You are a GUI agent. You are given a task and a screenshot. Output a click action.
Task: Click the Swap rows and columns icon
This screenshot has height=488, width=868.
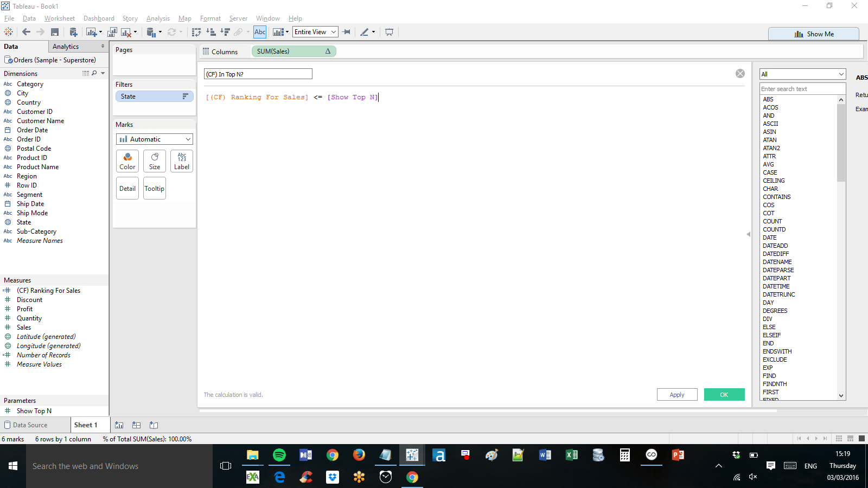point(196,32)
